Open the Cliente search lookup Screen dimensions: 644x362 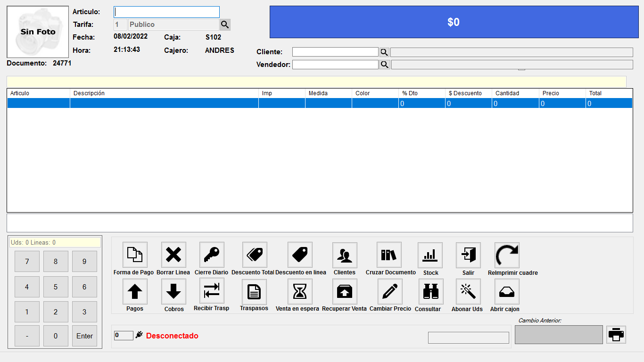[384, 52]
